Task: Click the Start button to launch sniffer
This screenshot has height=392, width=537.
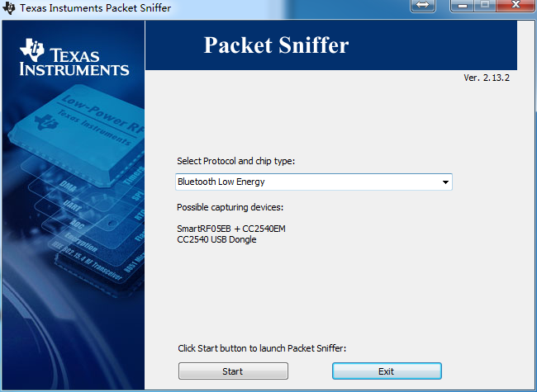Action: (x=233, y=371)
